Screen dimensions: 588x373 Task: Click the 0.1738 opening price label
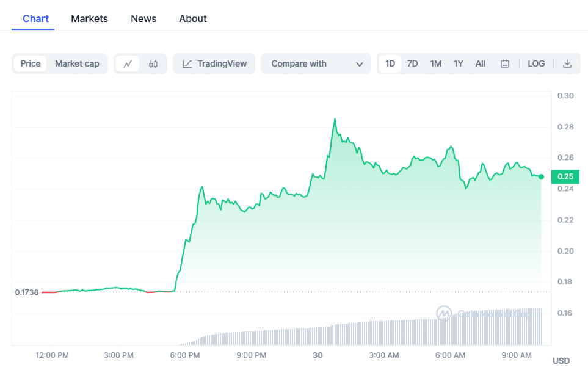pyautogui.click(x=27, y=292)
